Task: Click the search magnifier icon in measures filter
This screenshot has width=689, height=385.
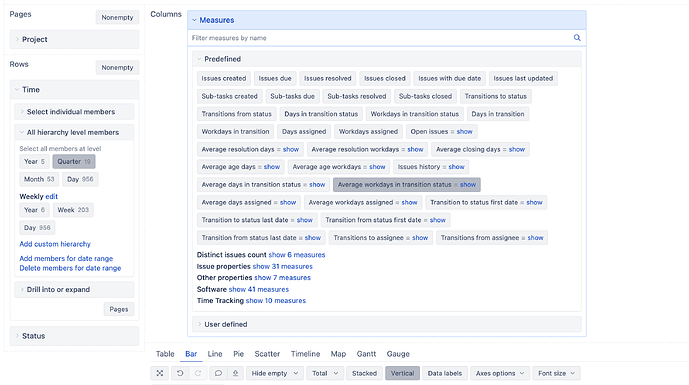Action: pyautogui.click(x=577, y=38)
